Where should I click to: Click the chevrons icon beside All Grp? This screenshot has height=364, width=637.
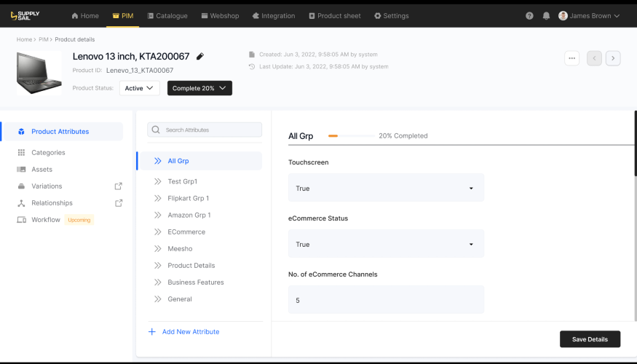point(158,161)
